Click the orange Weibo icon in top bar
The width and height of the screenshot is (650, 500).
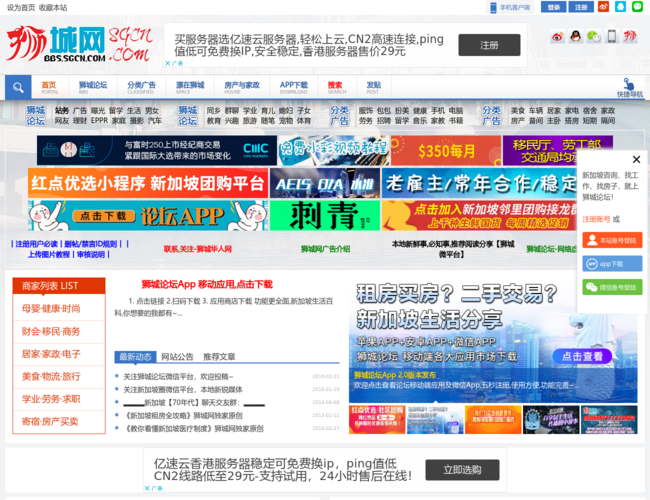coord(603,7)
